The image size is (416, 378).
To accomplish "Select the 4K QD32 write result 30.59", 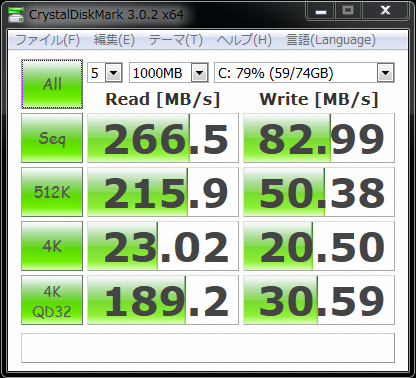I will click(x=319, y=300).
